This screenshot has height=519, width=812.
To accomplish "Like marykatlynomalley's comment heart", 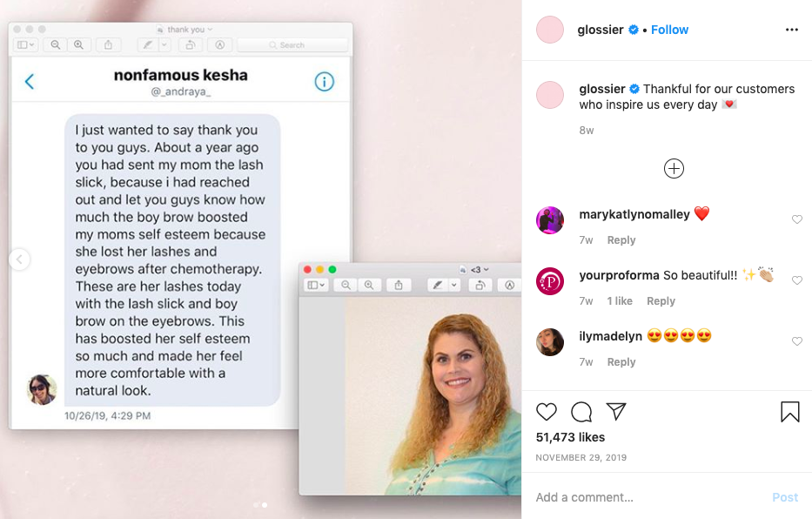I will point(797,219).
